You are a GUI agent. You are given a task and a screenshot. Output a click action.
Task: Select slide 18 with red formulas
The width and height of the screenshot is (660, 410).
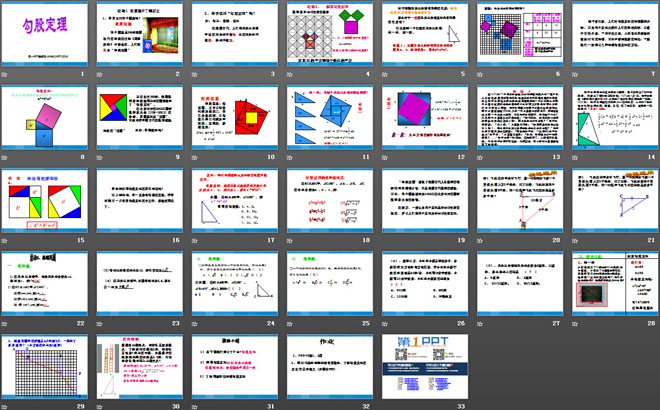click(x=330, y=200)
